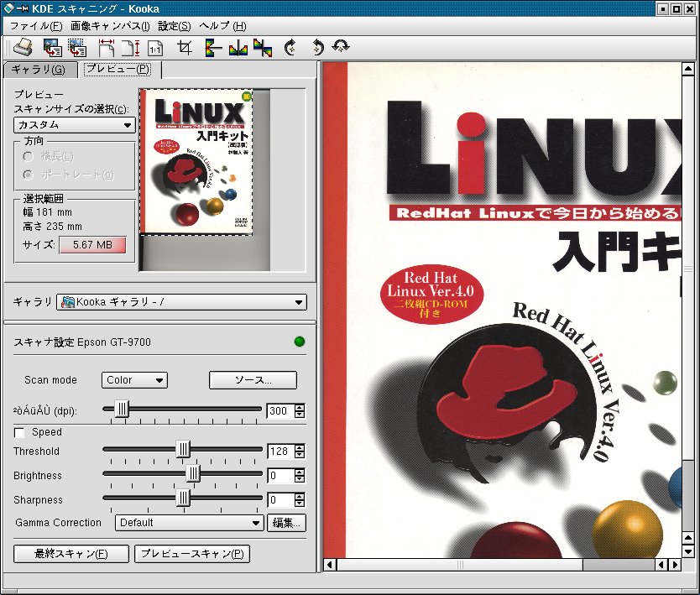The width and height of the screenshot is (700, 595).
Task: Click the ソース... button
Action: point(253,380)
